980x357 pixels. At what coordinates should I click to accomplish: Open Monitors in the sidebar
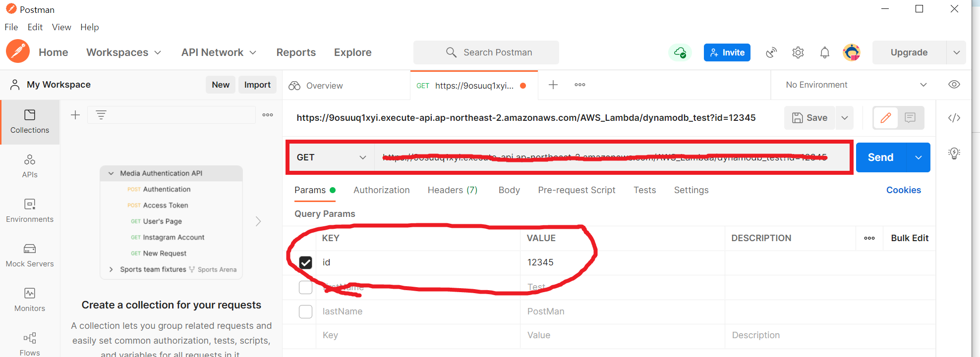30,300
